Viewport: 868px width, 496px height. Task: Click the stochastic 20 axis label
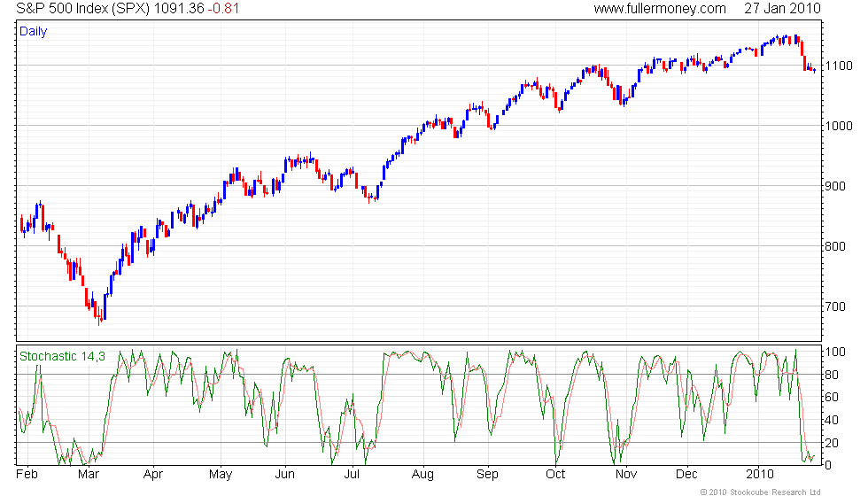(x=832, y=443)
